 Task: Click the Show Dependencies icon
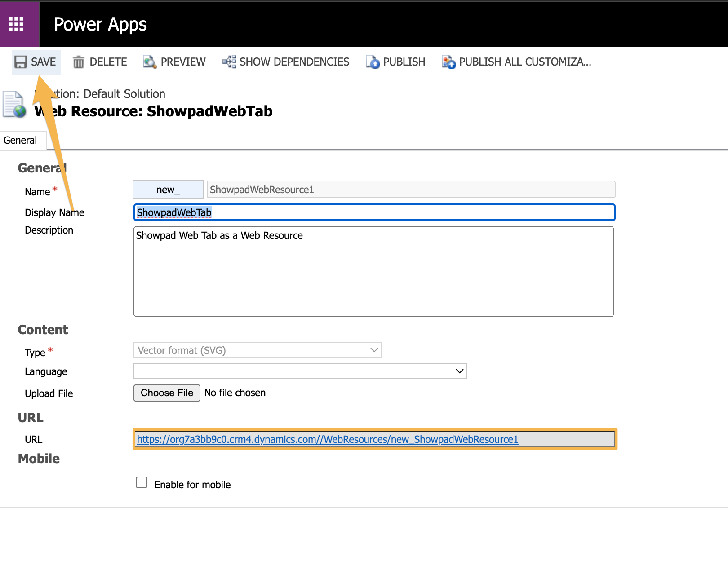point(229,62)
